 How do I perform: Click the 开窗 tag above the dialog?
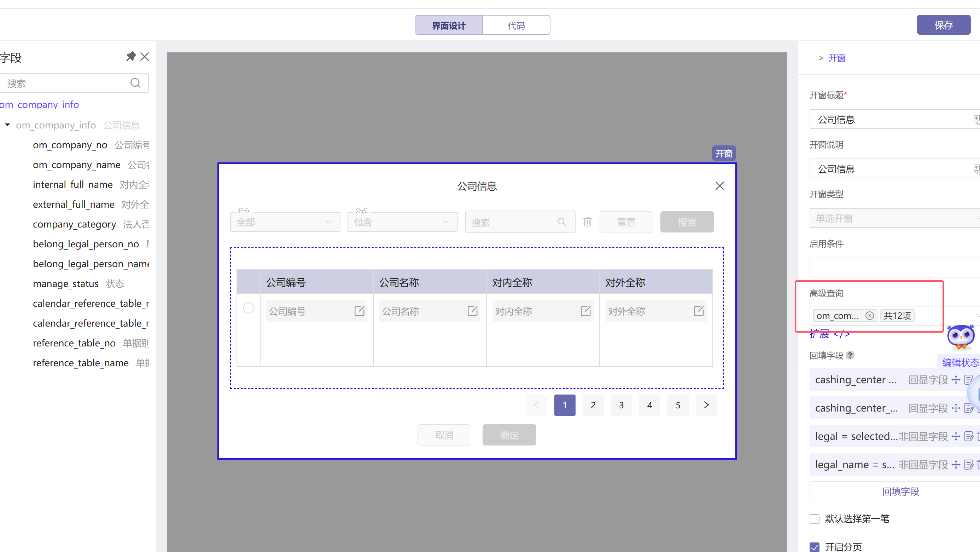coord(724,154)
